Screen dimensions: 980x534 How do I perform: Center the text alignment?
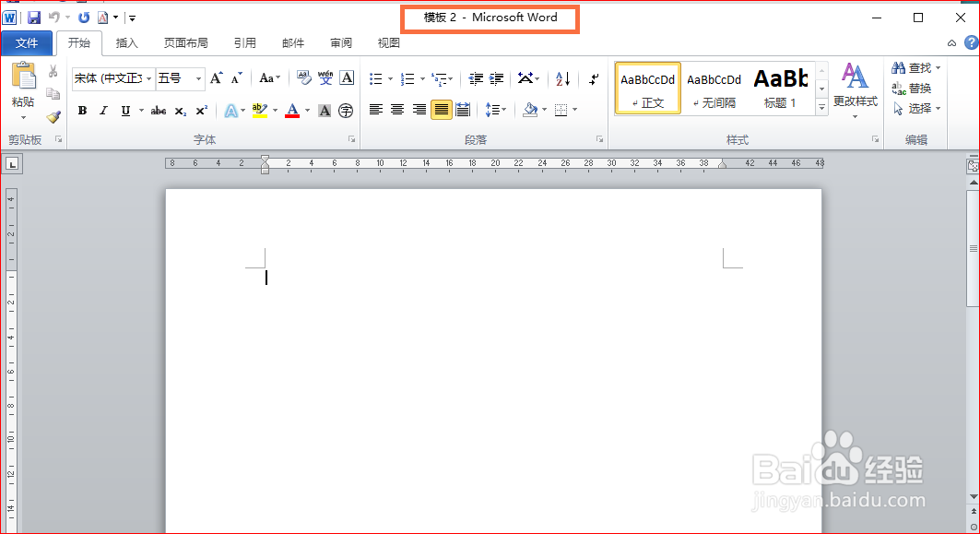[x=396, y=110]
